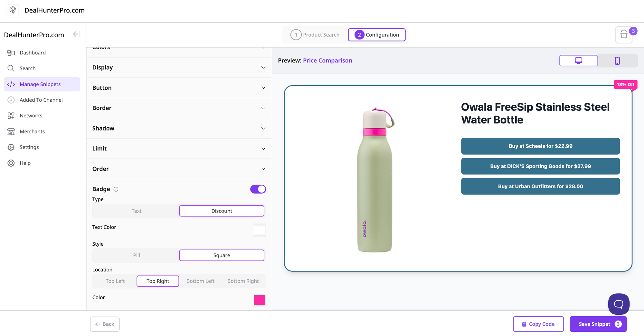Viewport: 644px width, 336px height.
Task: Click the Search magnifier icon
Action: point(11,68)
